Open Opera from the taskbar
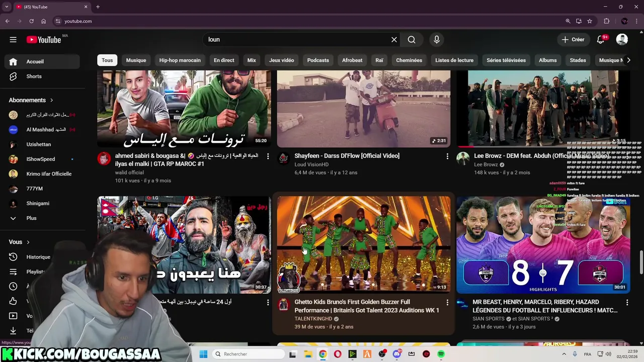 [338, 354]
